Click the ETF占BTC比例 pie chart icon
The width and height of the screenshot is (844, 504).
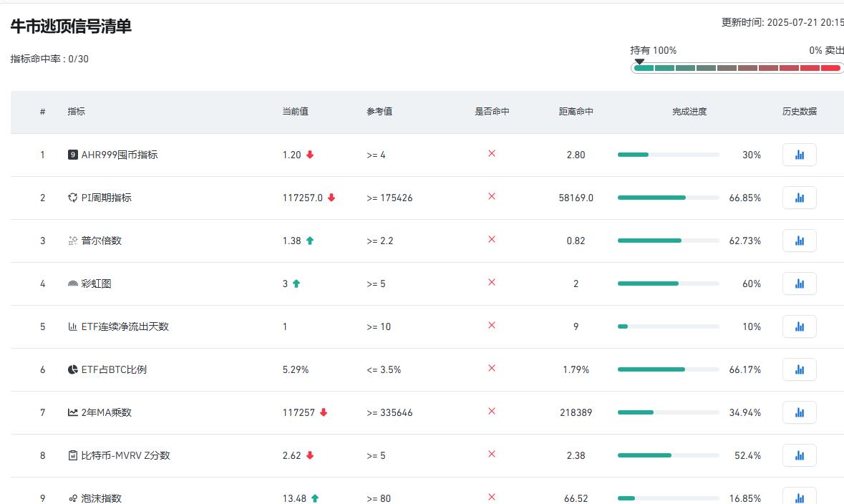coord(73,369)
